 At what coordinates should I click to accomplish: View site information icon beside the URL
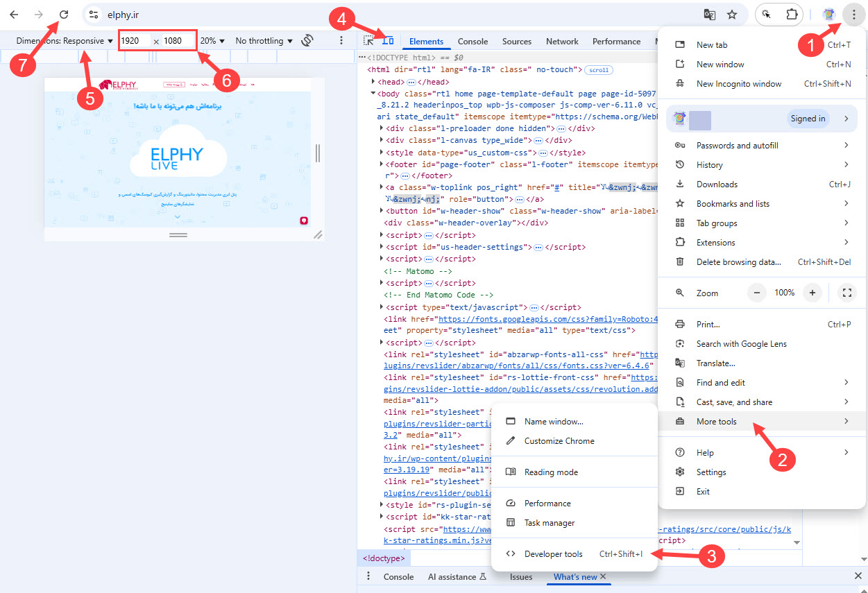[94, 14]
